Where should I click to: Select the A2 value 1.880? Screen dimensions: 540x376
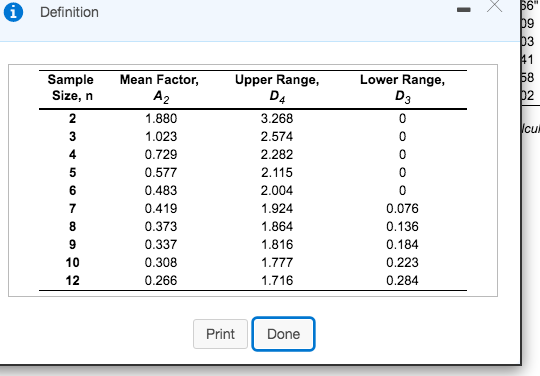point(161,118)
